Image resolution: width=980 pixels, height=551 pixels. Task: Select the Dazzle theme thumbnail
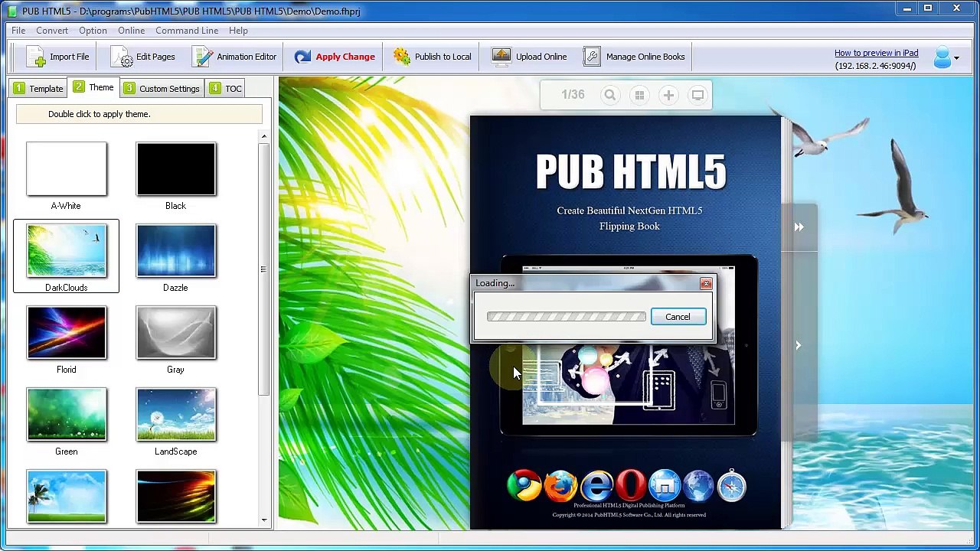pos(176,251)
